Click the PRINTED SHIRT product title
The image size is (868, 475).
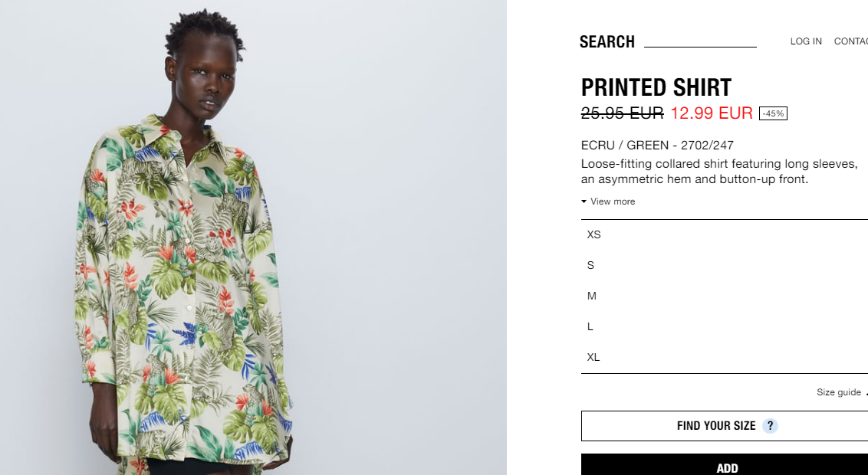[656, 87]
